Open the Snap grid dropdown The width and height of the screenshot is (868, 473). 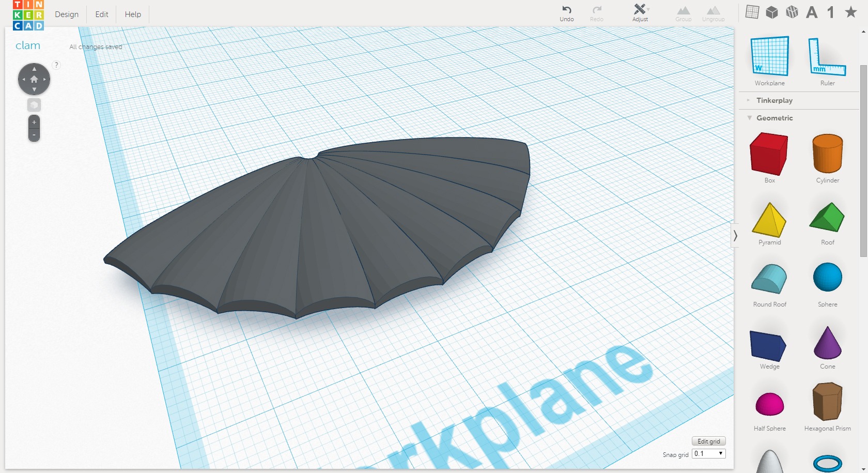709,453
